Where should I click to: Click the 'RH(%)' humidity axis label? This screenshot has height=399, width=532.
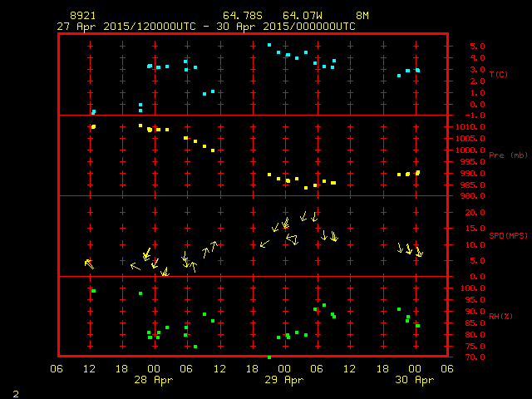[x=500, y=316]
